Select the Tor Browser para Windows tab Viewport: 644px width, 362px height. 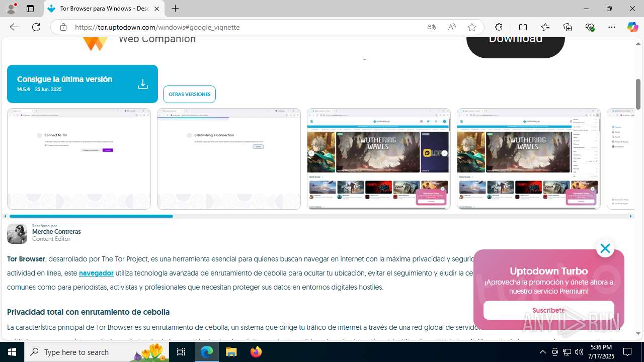[x=104, y=9]
